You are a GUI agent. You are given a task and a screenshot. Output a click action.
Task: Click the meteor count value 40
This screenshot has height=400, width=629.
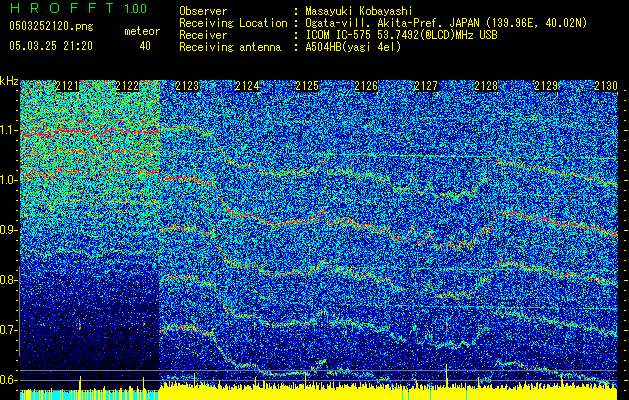pyautogui.click(x=145, y=46)
